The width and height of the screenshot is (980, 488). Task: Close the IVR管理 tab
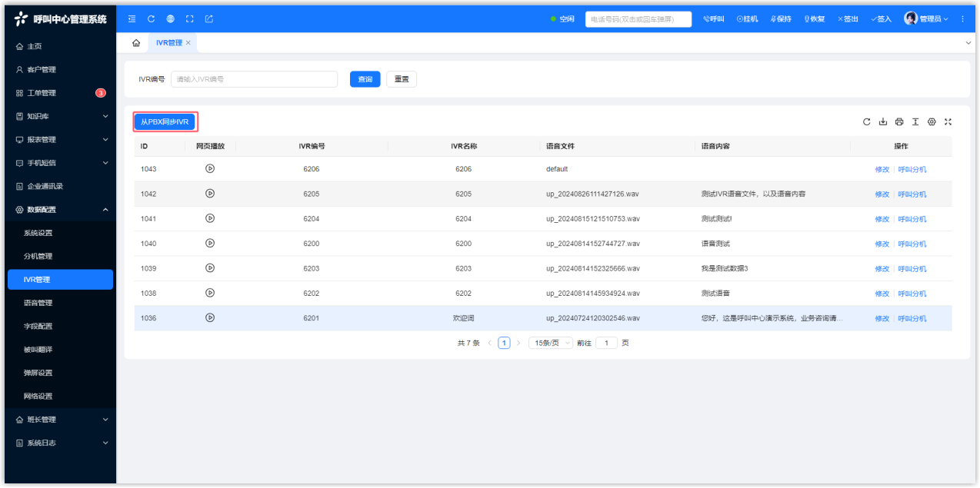pos(188,43)
